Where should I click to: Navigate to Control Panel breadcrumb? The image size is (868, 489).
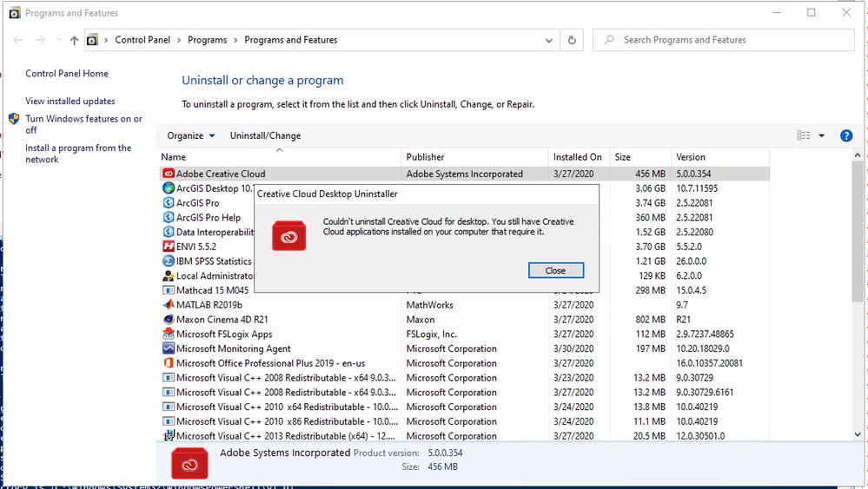[x=142, y=40]
